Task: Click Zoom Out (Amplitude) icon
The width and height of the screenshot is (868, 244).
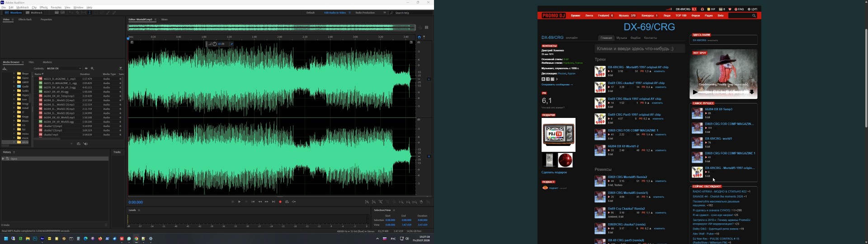Action: pyautogui.click(x=374, y=202)
